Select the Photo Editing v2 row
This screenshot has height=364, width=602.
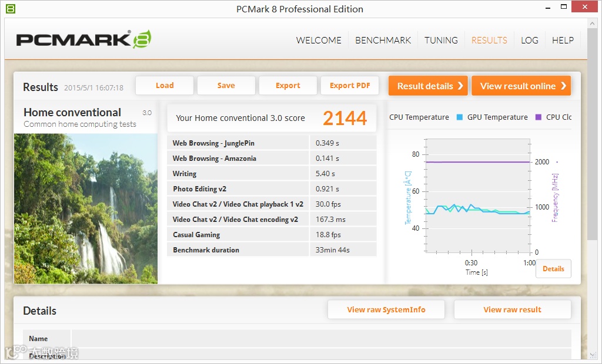pos(272,188)
